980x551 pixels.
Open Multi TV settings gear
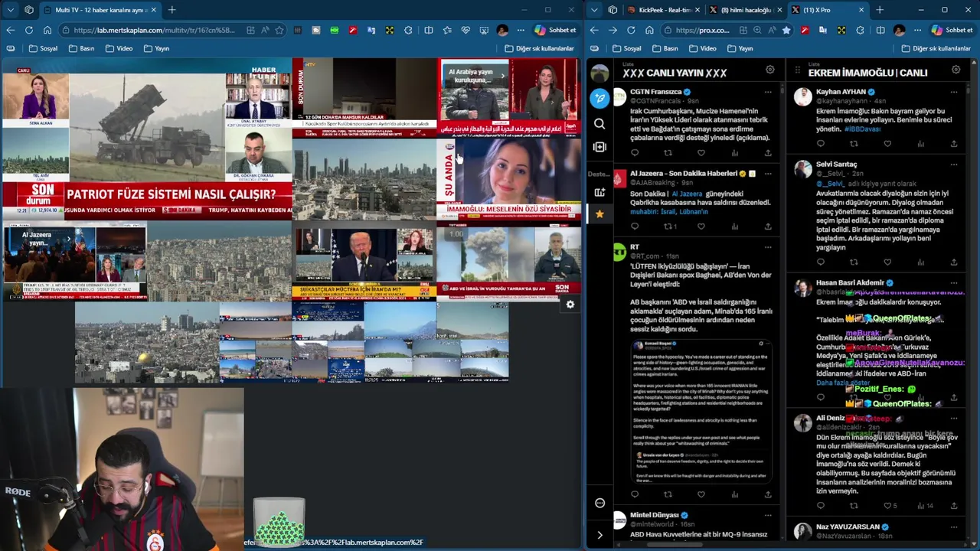click(570, 305)
